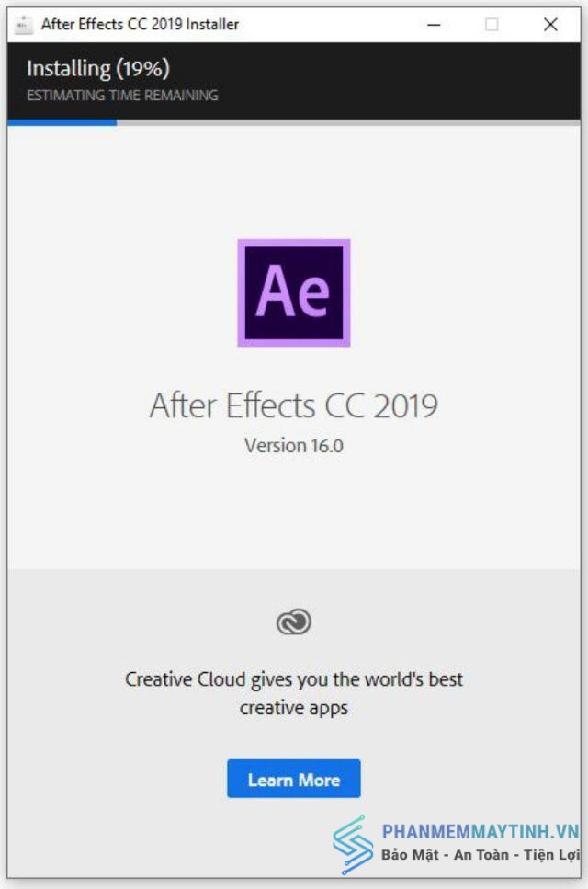The image size is (588, 889).
Task: Click the installer icon in the title bar
Action: (24, 25)
